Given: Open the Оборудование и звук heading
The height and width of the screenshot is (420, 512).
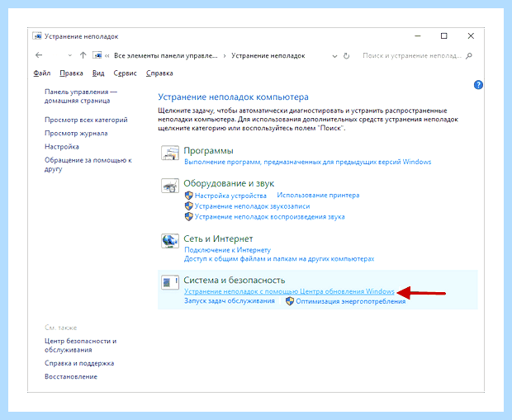Looking at the screenshot, I should 229,183.
